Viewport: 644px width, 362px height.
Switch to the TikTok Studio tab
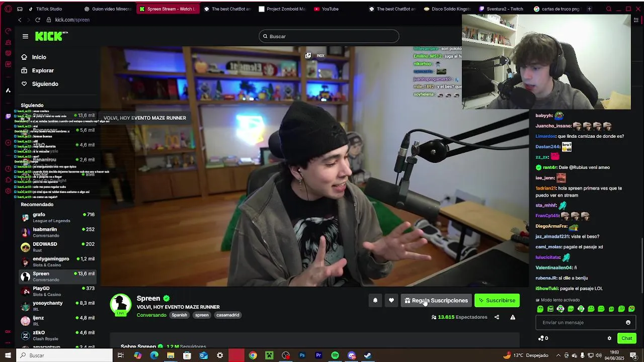coord(49,9)
